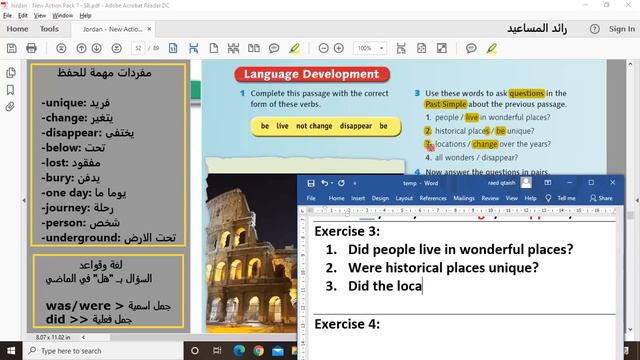Click the page number field showing 52
The width and height of the screenshot is (640, 360).
[138, 48]
